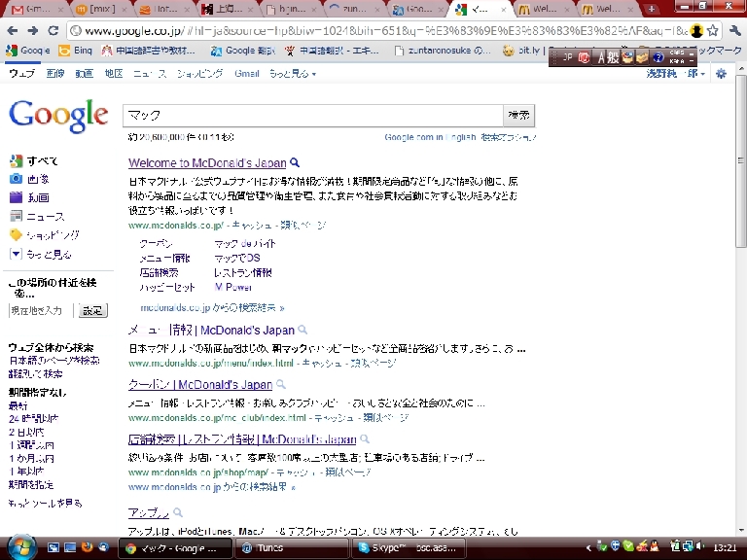Open the Google bookmark in bookmarks bar
This screenshot has width=747, height=560.
(28, 50)
